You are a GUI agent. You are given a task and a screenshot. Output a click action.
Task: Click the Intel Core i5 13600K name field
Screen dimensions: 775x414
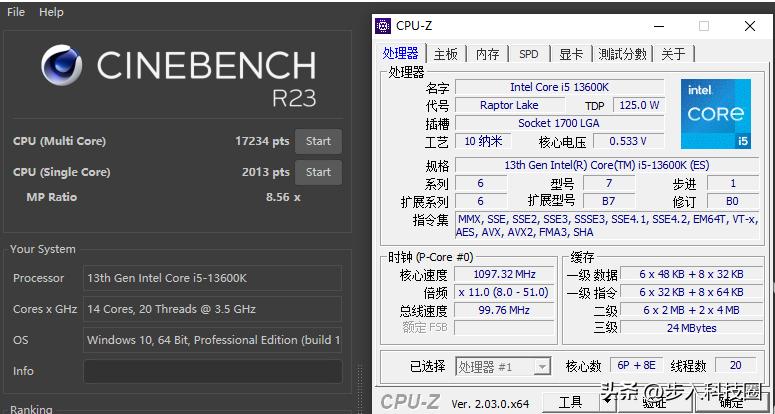click(x=560, y=87)
